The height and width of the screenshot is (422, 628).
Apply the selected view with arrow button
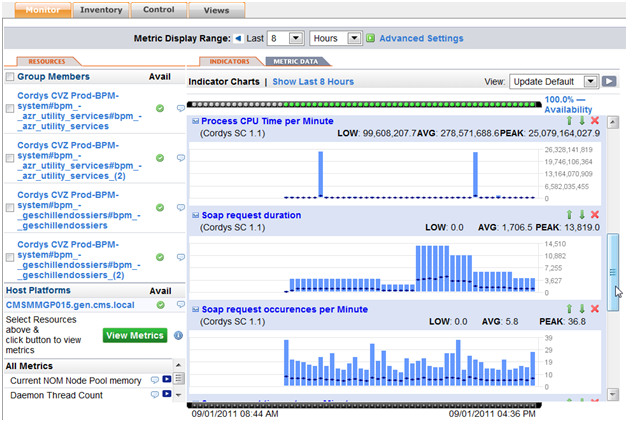tap(609, 81)
